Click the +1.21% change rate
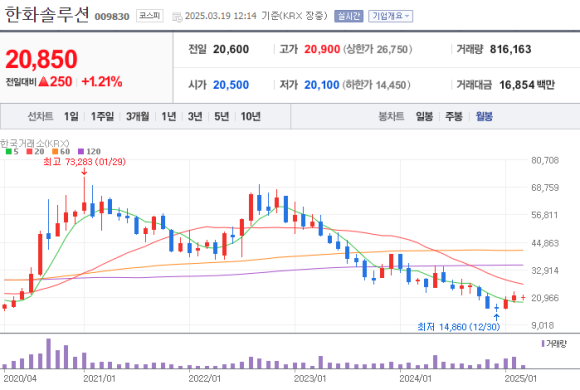The image size is (580, 390). click(102, 81)
